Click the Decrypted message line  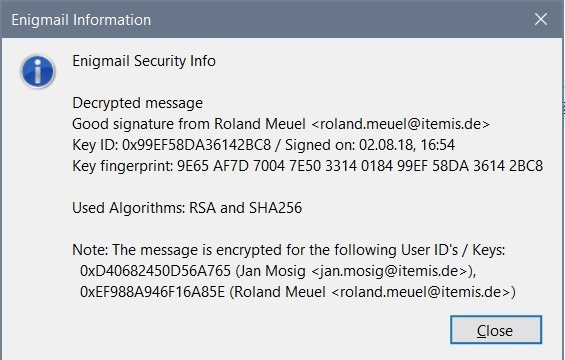pos(137,103)
